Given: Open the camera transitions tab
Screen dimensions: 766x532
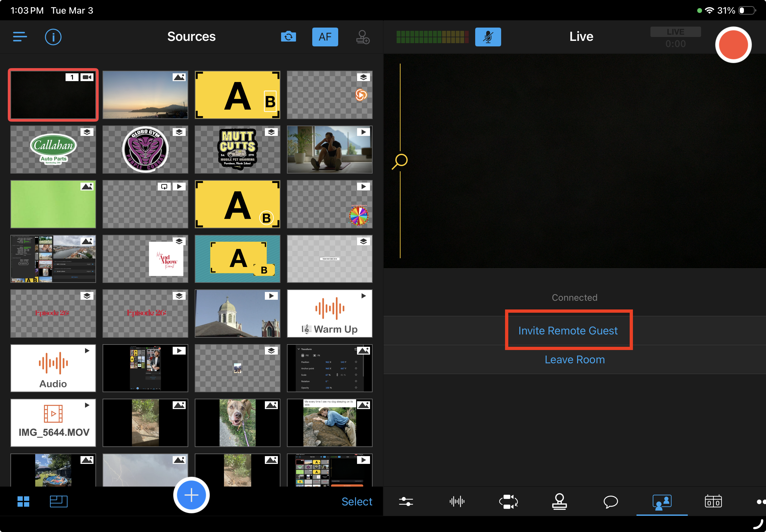Looking at the screenshot, I should coord(508,501).
